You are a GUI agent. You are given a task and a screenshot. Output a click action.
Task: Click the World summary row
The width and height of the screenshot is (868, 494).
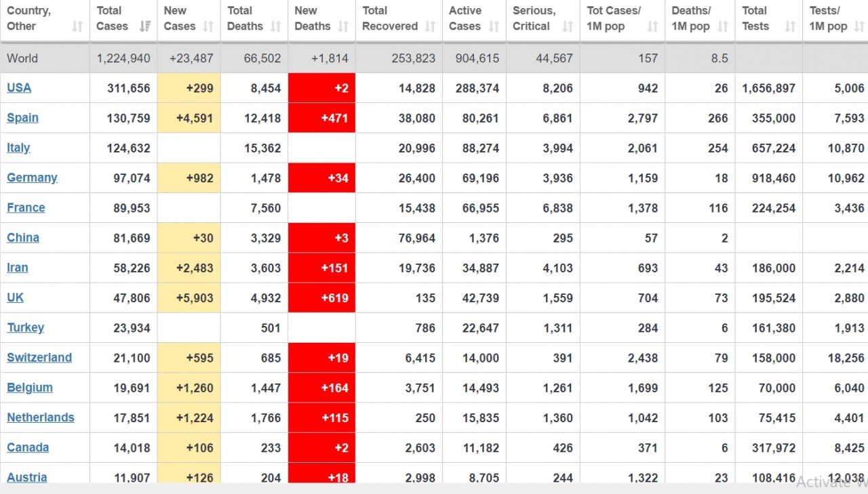pyautogui.click(x=434, y=58)
